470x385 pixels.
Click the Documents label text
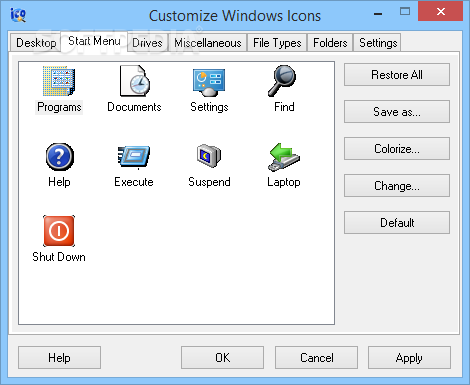click(134, 107)
